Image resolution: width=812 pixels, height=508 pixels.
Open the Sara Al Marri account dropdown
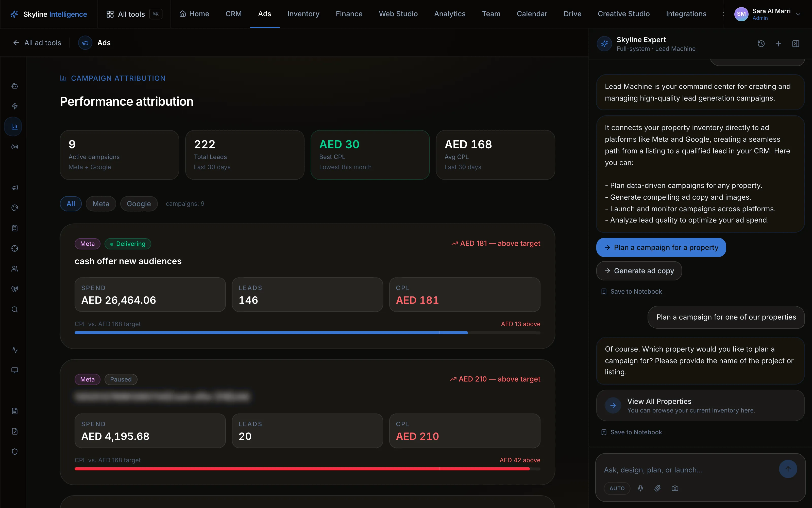click(768, 14)
